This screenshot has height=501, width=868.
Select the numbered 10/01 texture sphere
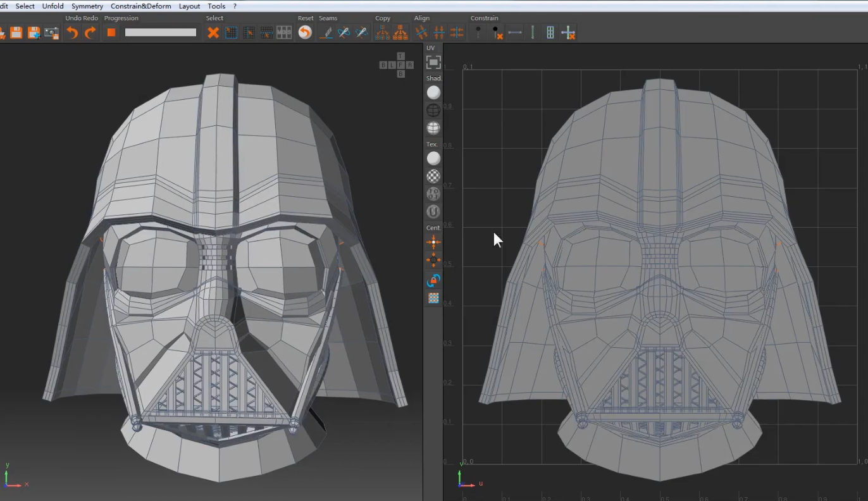(x=433, y=194)
